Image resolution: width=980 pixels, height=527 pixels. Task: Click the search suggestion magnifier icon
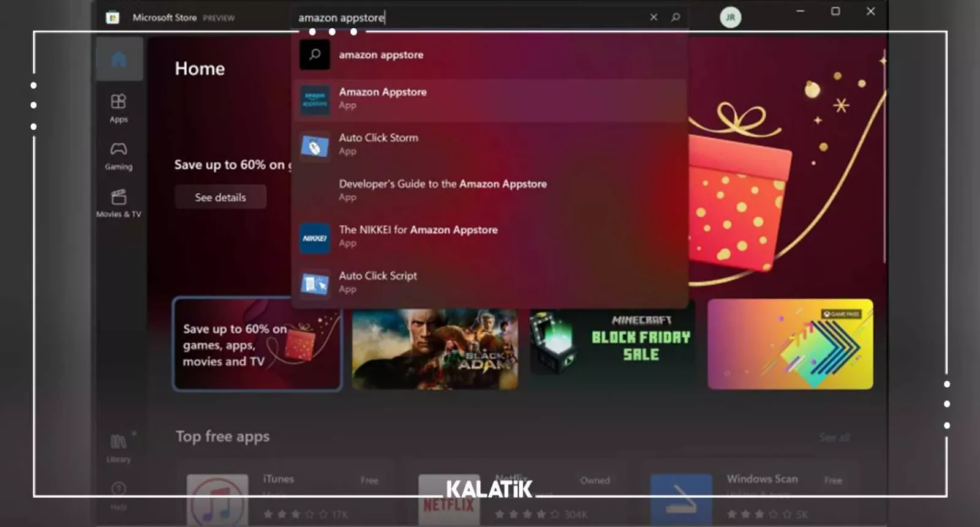point(315,54)
